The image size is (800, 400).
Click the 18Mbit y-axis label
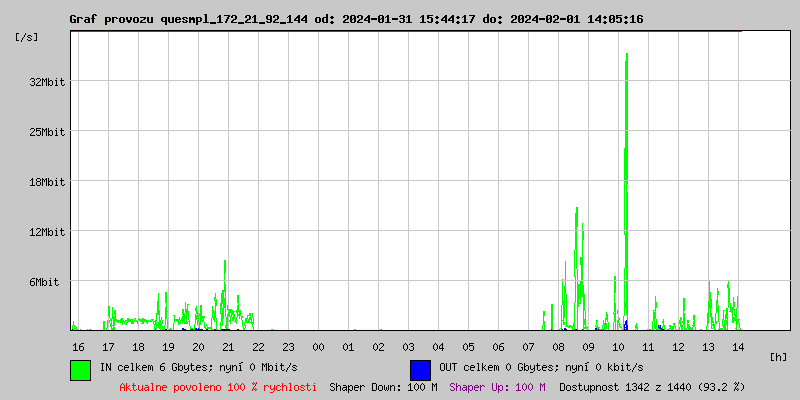46,182
